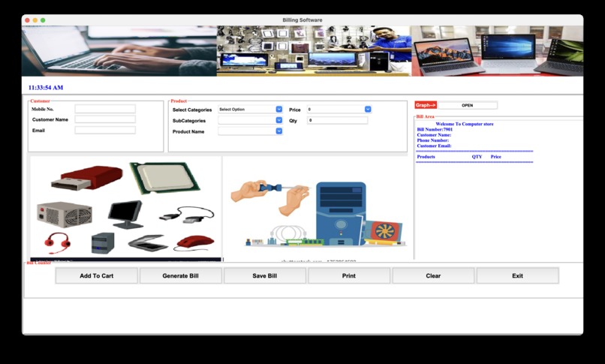Click the 'Product Name' label

click(x=188, y=131)
